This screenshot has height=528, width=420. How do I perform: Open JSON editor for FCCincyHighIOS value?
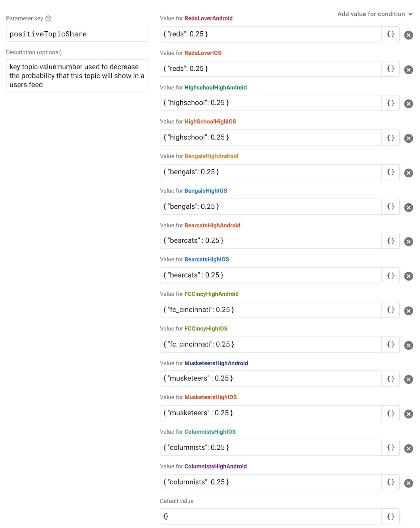390,344
